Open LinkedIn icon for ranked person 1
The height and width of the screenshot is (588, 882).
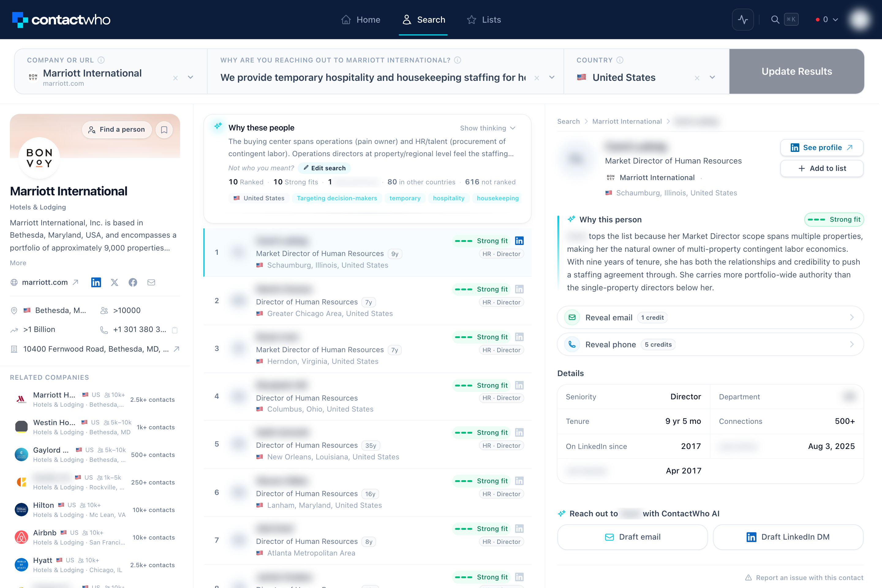(x=519, y=241)
